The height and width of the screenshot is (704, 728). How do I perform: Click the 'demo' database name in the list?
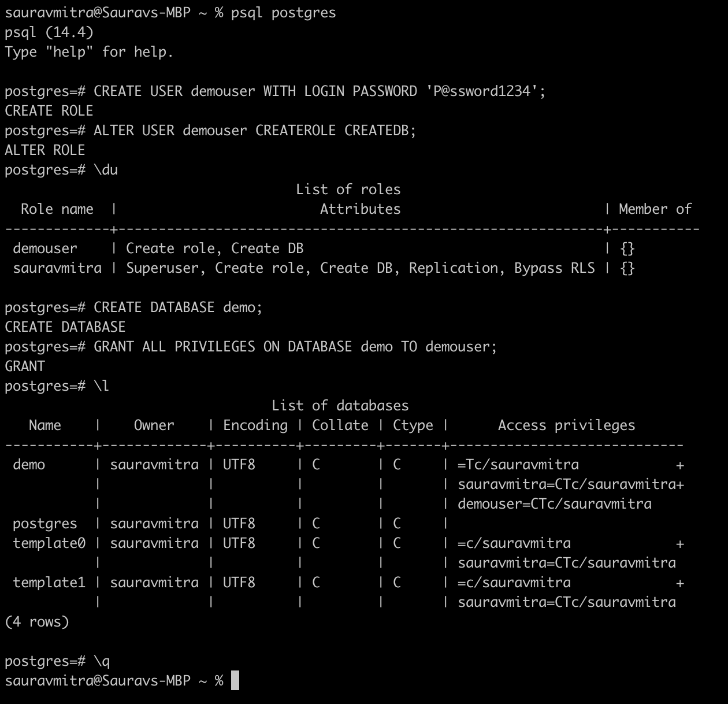click(29, 465)
